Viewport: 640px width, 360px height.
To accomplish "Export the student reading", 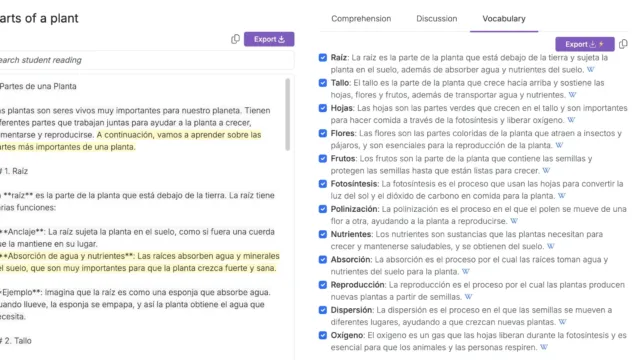I will [269, 39].
